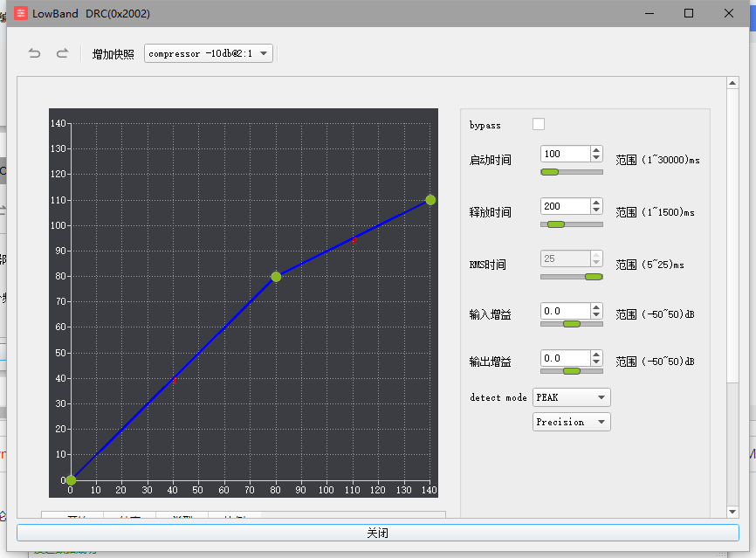Click the 启动时间 slider handle
The image size is (756, 558).
(x=550, y=172)
